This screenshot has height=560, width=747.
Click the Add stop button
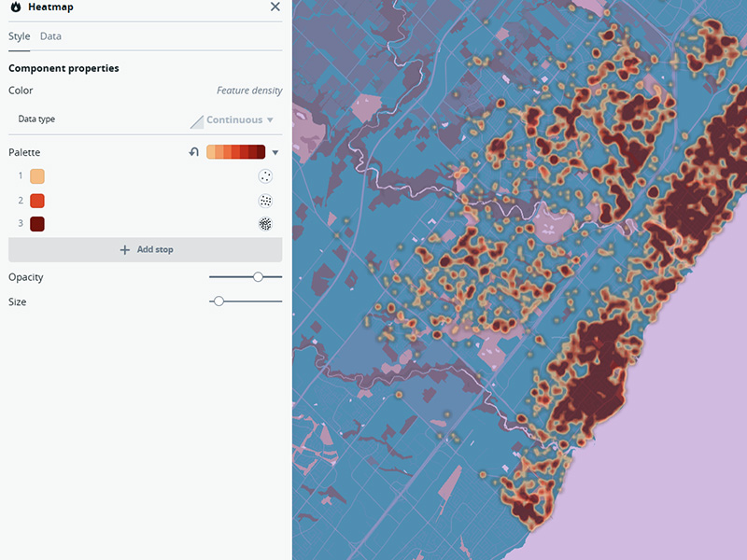click(x=145, y=249)
